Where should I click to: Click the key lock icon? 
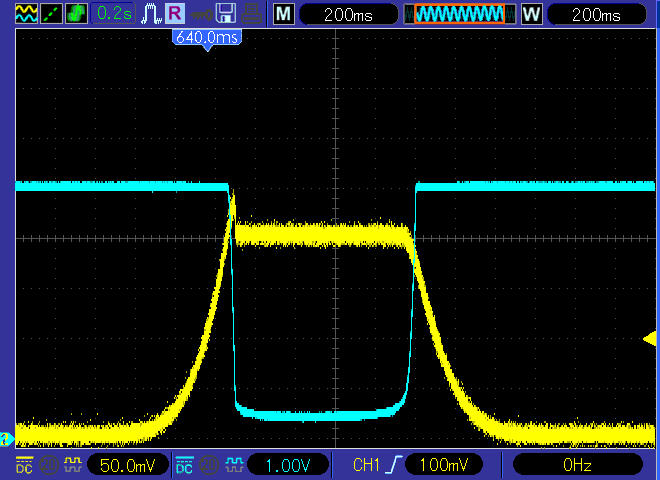click(201, 15)
